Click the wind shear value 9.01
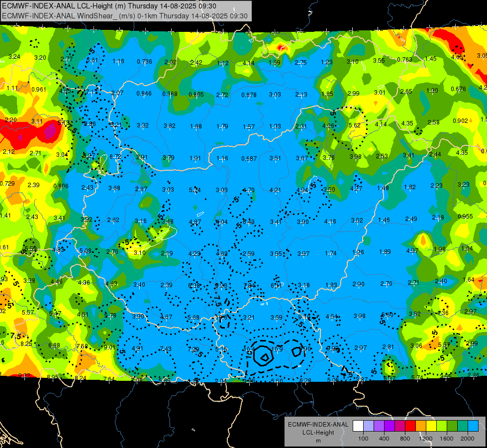Screen dimensions: 487x448 point(109,347)
